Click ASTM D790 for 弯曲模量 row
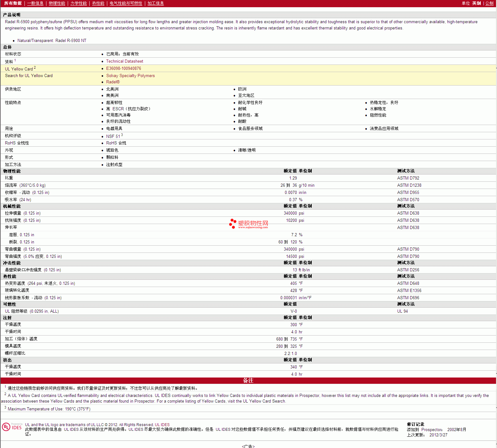The image size is (497, 448). 408,249
